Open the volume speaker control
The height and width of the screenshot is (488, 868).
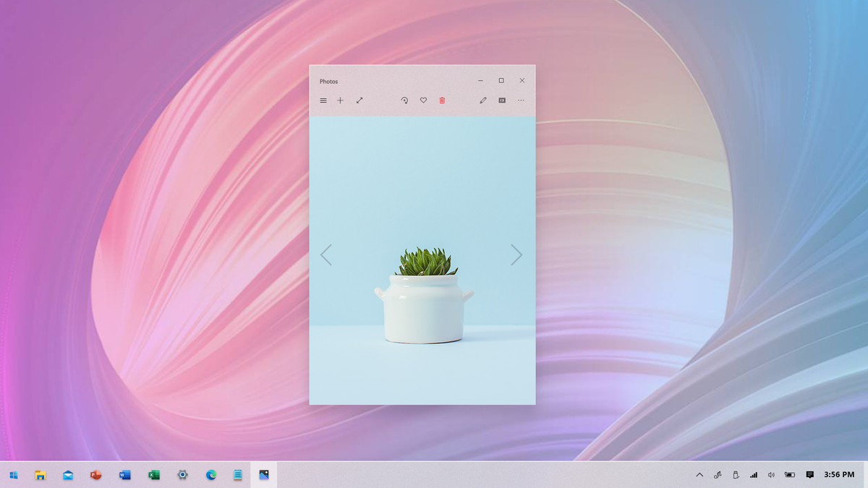[771, 475]
